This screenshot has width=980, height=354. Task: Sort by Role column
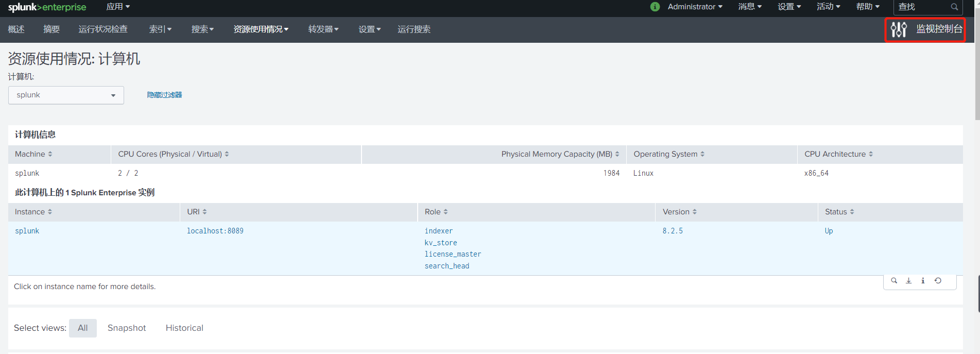click(x=436, y=212)
